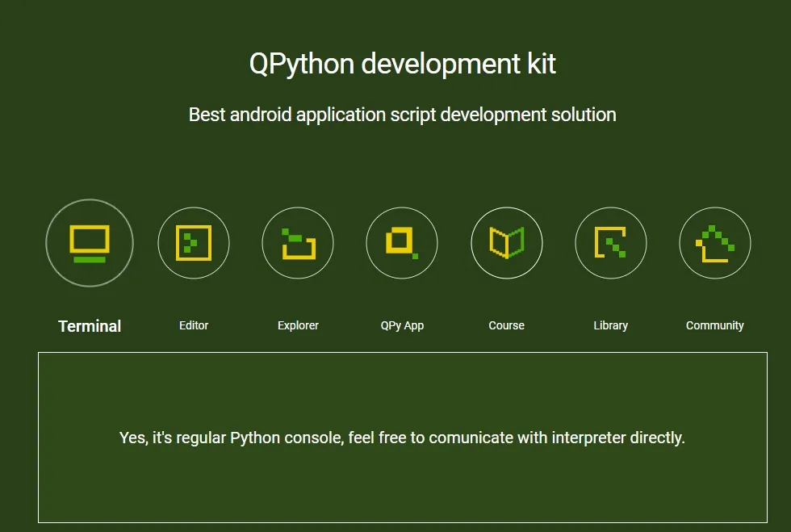The height and width of the screenshot is (532, 791).
Task: Click the 'Best android application script development solution' subtitle
Action: click(403, 115)
